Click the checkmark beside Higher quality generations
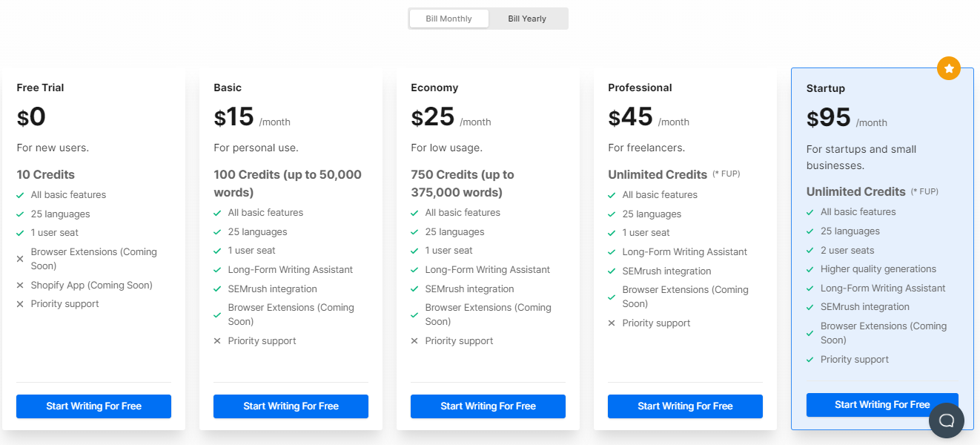Screen dimensions: 980x445 [810, 268]
